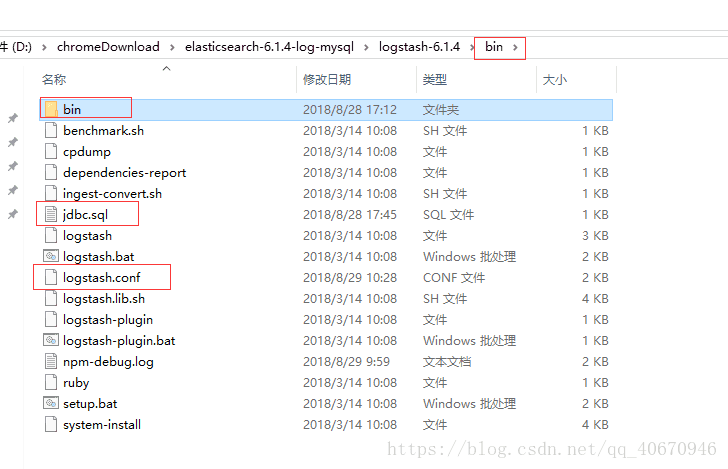
Task: Click the setup.bat batch file icon
Action: click(x=51, y=403)
